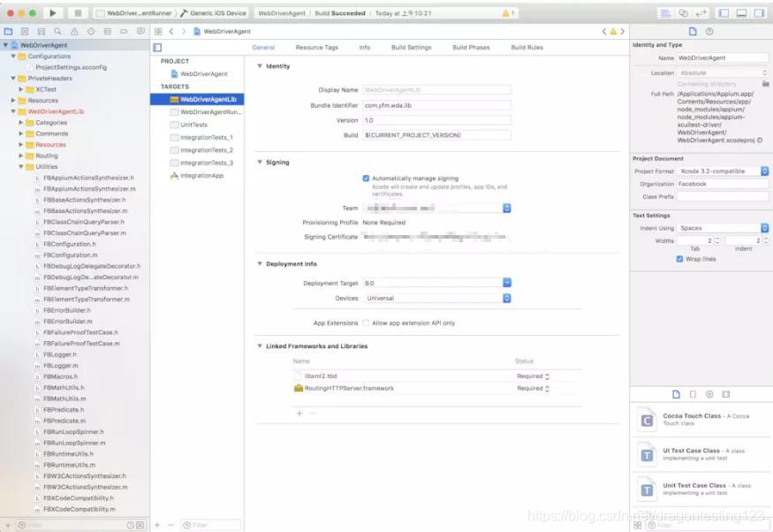Open the Team dropdown
The height and width of the screenshot is (532, 773).
tap(437, 208)
